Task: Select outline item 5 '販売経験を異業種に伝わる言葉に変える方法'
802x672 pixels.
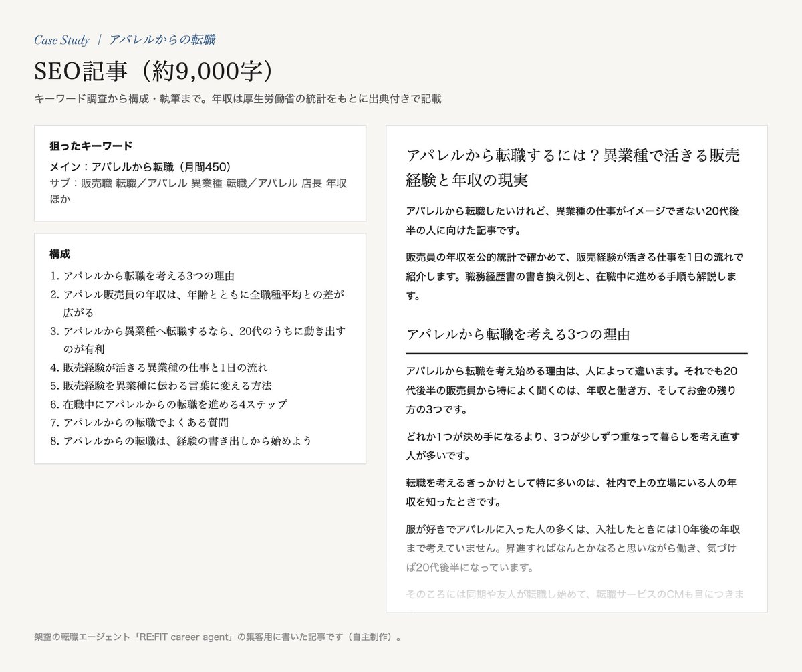Action: (160, 386)
